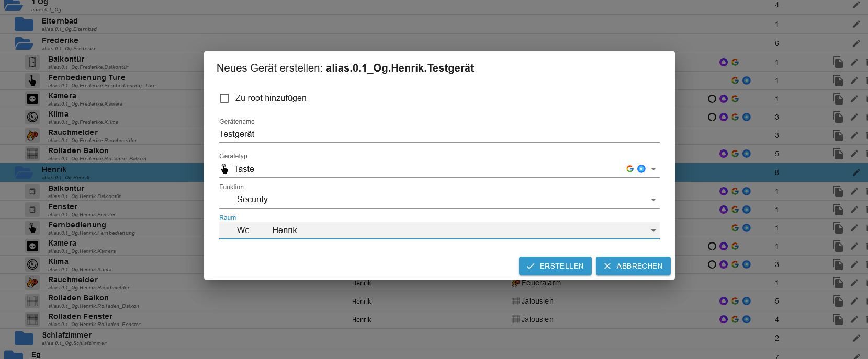This screenshot has width=868, height=359.
Task: Collapse the Frederike folder
Action: [24, 43]
